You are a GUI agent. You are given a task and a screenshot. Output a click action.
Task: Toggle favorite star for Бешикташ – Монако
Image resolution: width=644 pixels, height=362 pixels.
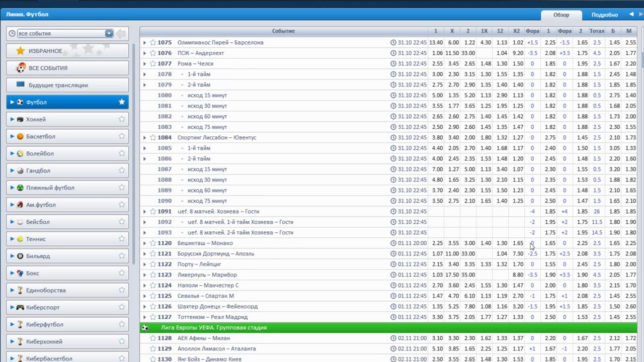[153, 243]
